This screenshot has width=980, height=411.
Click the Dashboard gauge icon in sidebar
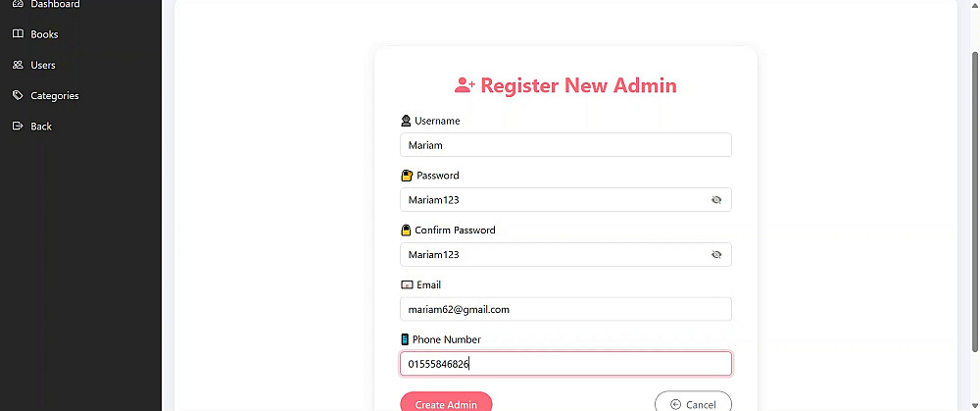point(18,4)
